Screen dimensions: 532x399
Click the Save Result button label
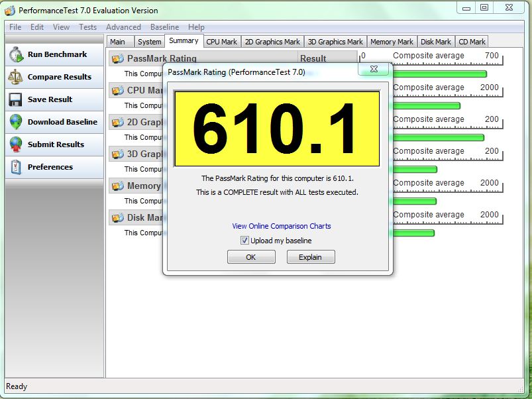point(50,99)
